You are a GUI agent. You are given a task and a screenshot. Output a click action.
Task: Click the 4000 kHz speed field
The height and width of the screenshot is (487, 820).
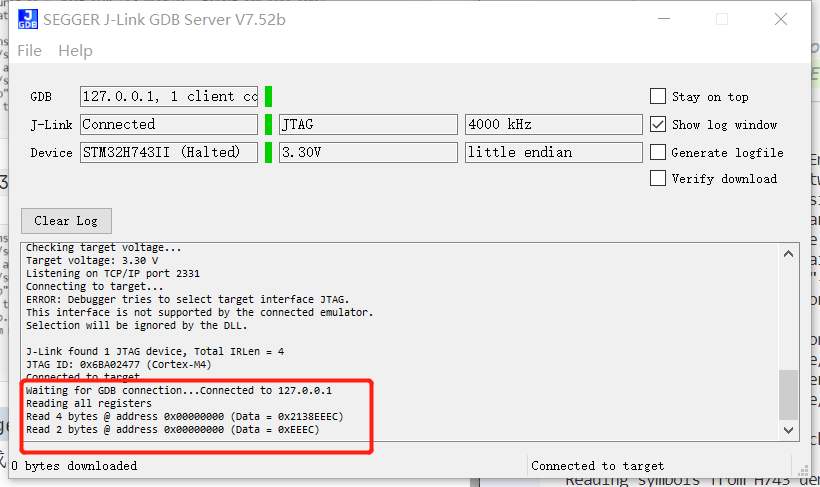554,124
